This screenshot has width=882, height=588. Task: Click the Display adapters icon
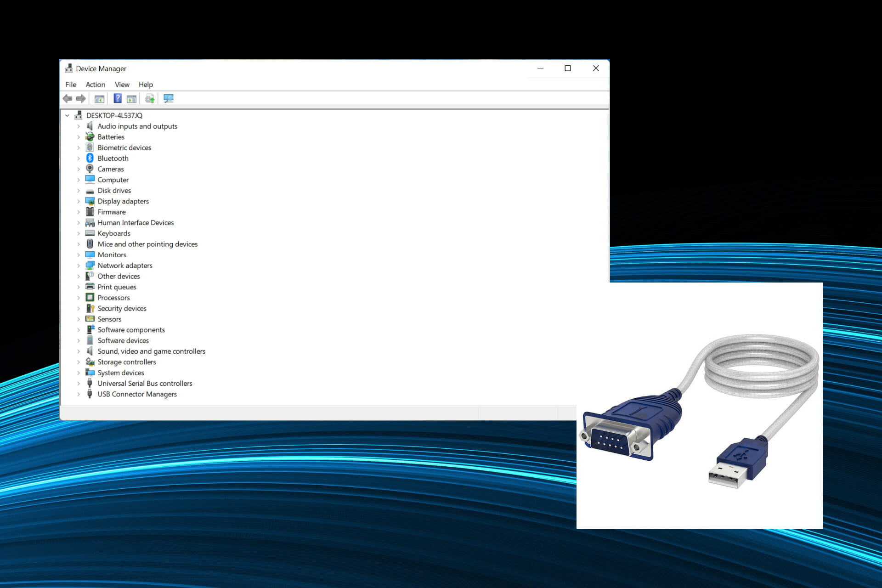coord(90,201)
